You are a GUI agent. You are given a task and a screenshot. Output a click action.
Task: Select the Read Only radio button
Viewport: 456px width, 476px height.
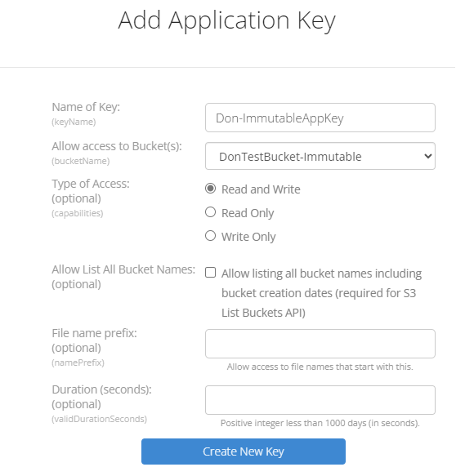click(210, 212)
